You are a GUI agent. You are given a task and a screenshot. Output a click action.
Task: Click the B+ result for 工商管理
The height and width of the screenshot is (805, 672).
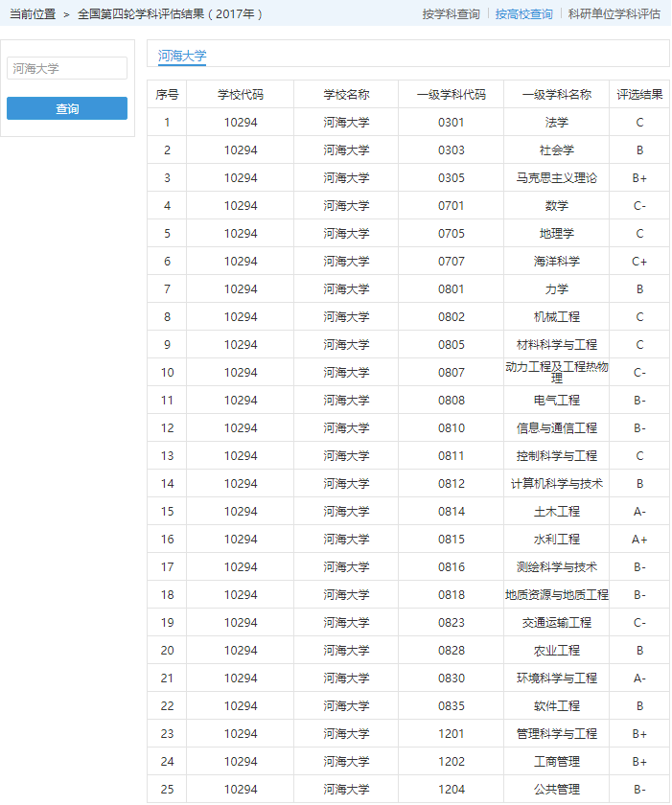click(639, 761)
